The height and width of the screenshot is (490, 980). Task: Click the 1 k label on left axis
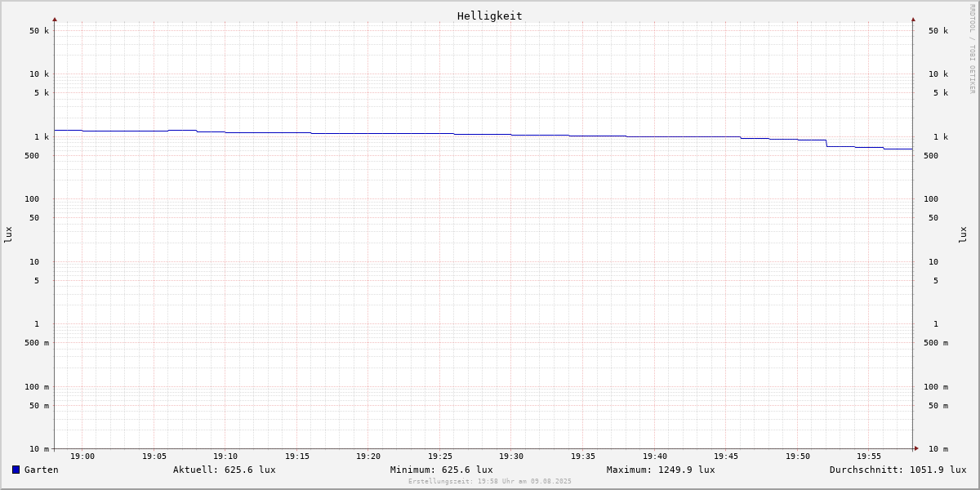tap(42, 137)
